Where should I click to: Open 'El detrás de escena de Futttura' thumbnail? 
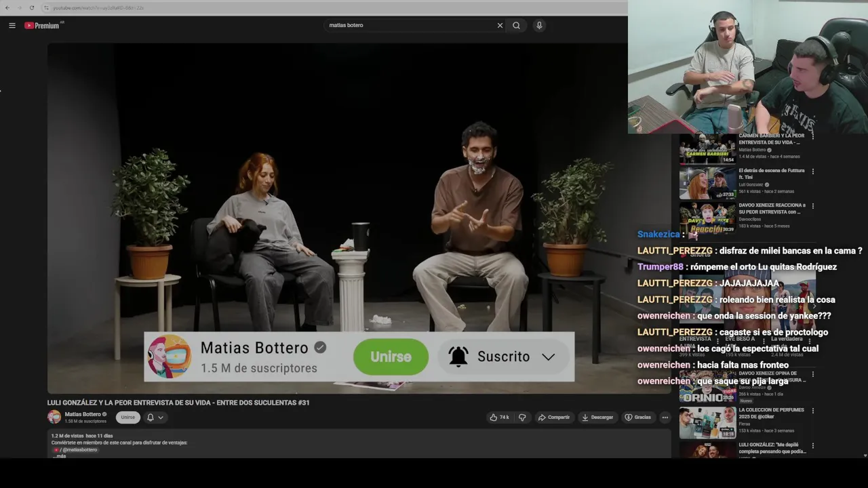707,183
